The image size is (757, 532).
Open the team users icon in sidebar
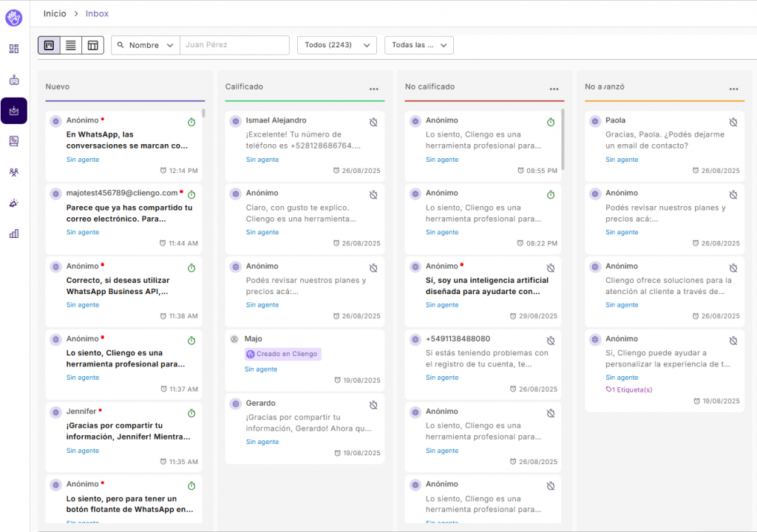pos(14,172)
